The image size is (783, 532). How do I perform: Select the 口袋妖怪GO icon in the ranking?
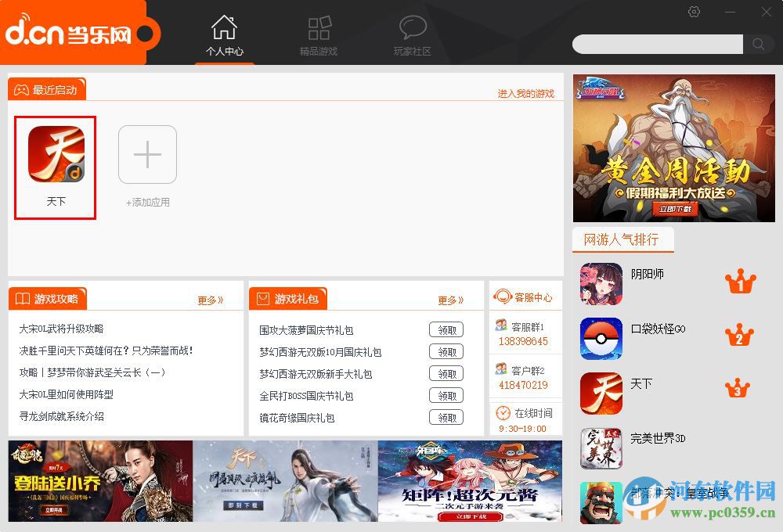[x=601, y=338]
